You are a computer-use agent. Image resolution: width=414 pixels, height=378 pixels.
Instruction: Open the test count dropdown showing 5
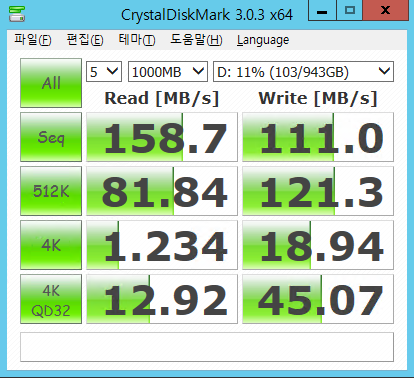104,71
